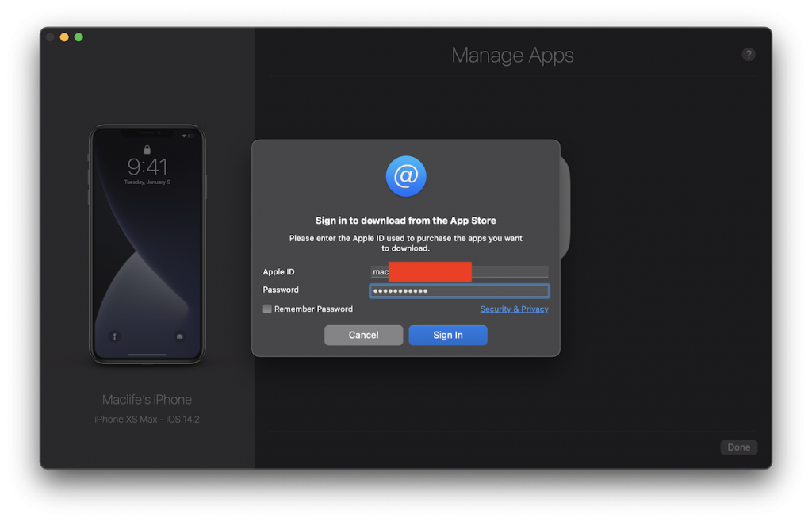The width and height of the screenshot is (812, 522).
Task: Focus the Apple ID input field
Action: (460, 271)
